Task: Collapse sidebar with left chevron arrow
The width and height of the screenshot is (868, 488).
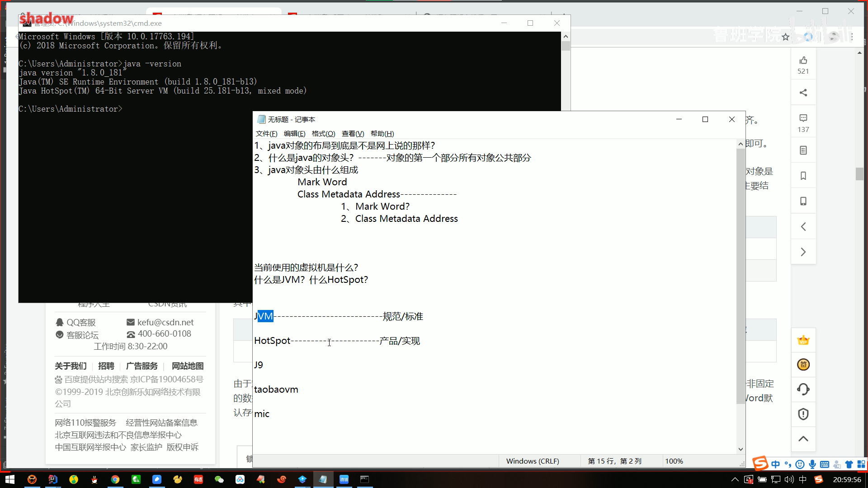Action: 803,226
